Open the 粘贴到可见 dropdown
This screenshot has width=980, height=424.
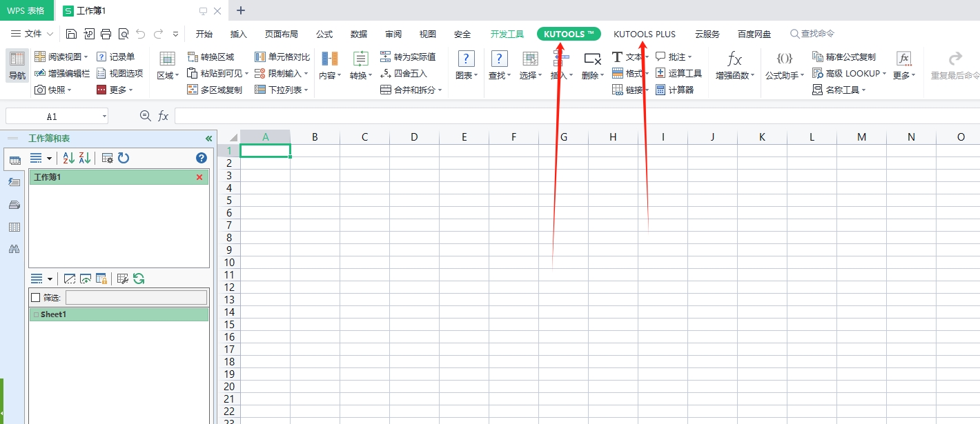tap(218, 73)
